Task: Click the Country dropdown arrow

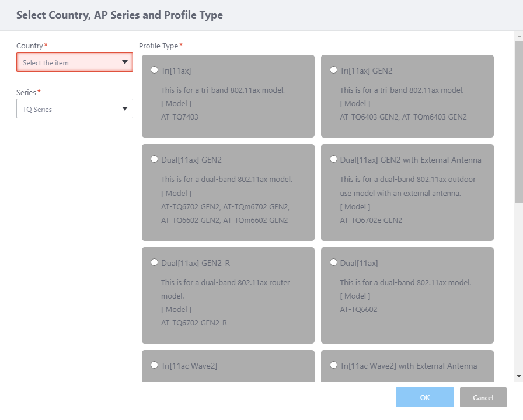Action: (124, 62)
